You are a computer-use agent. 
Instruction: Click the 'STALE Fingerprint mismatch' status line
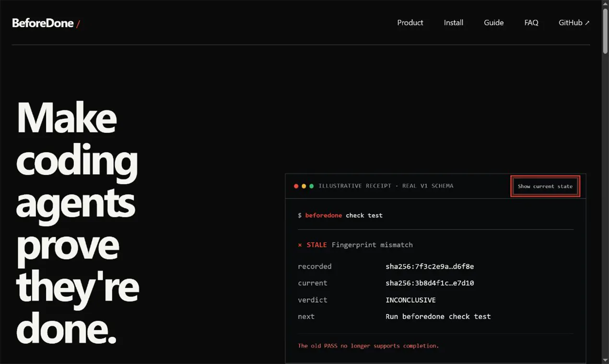pos(355,245)
